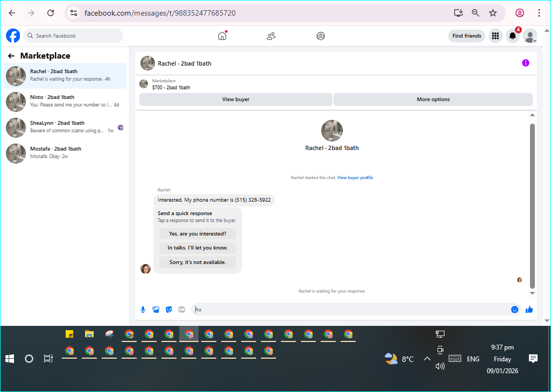
Task: Click the weather 8°C widget
Action: click(399, 359)
